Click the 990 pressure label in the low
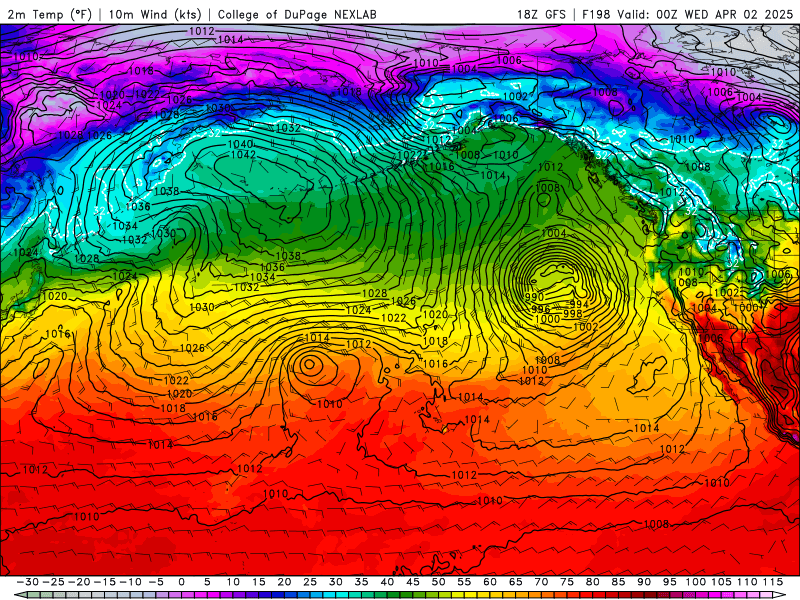This screenshot has height=600, width=800. click(x=534, y=297)
